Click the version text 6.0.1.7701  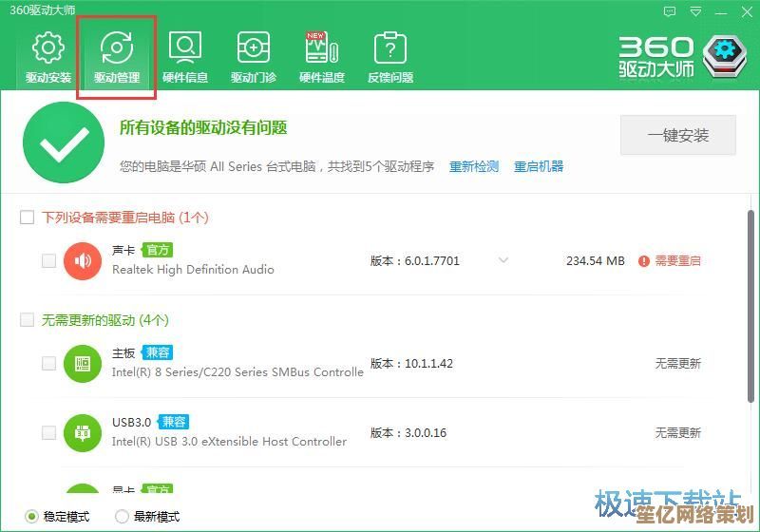432,261
